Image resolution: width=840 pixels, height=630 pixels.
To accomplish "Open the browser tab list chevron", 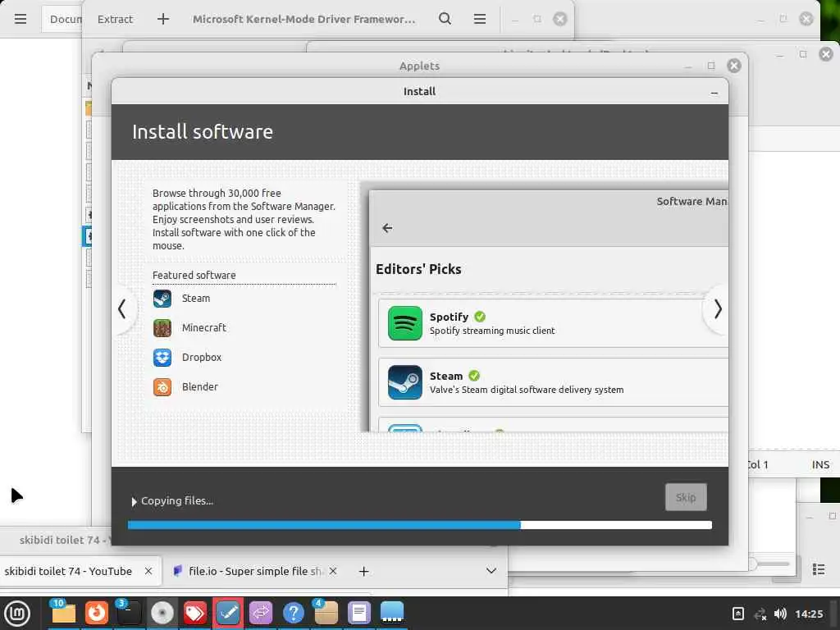I will [491, 571].
